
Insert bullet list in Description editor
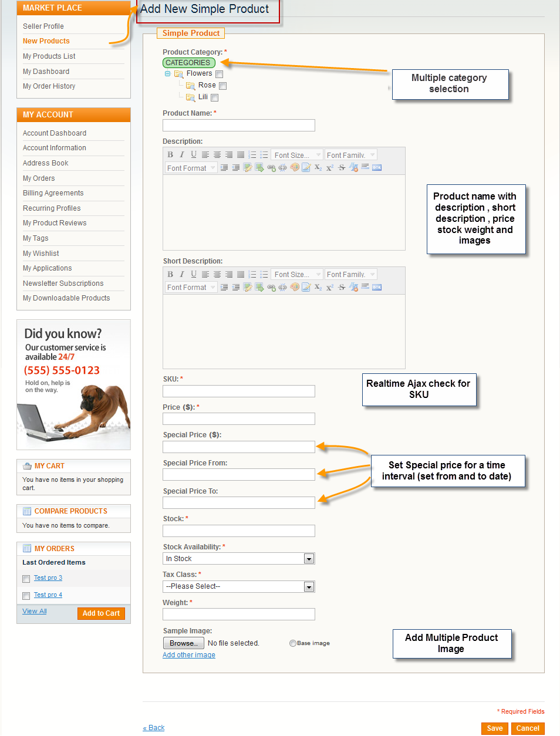click(264, 155)
